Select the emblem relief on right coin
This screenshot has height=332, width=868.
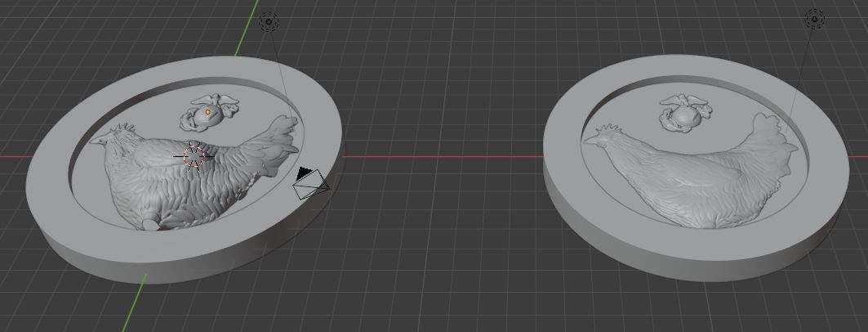(687, 113)
